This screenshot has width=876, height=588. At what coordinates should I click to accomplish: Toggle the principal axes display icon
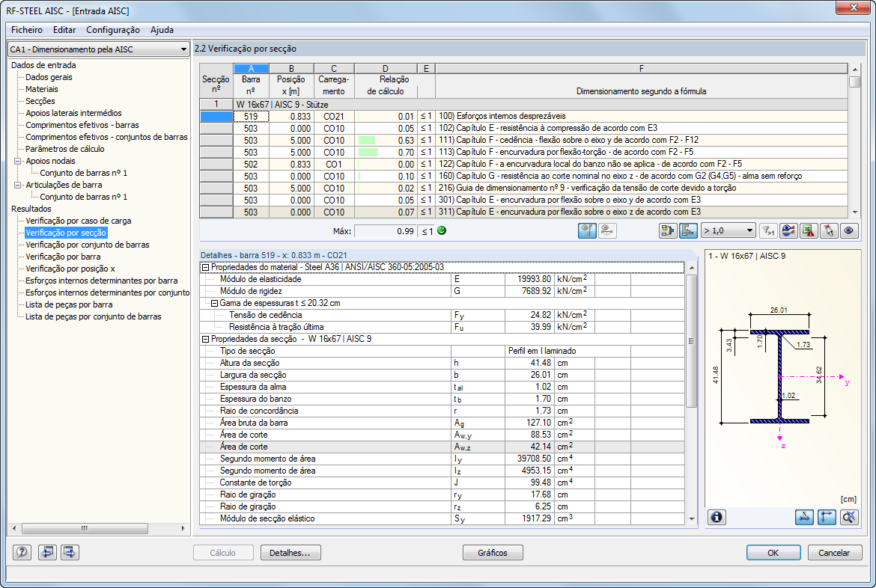coord(827,517)
